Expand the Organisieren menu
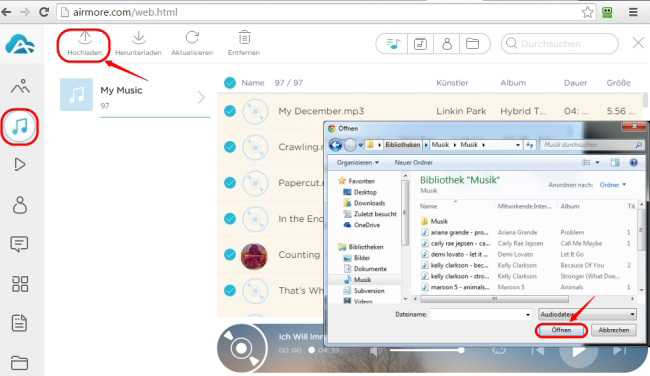650x376 pixels. 357,163
